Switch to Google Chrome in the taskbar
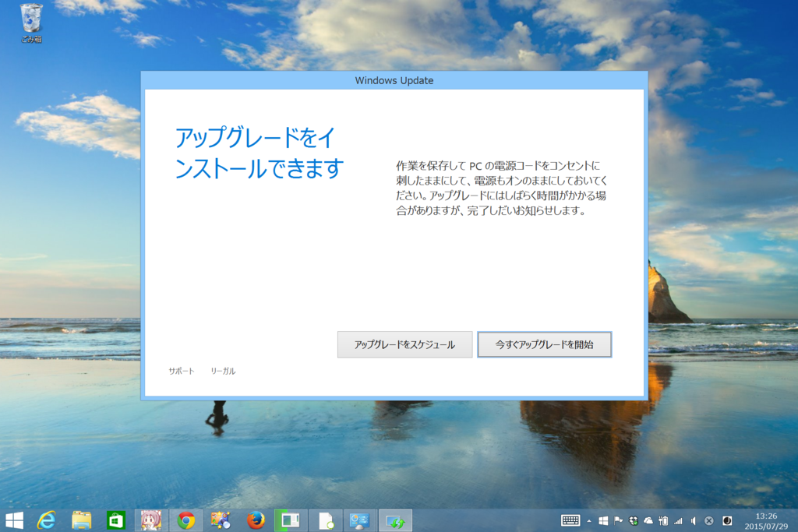798x532 pixels. tap(186, 520)
